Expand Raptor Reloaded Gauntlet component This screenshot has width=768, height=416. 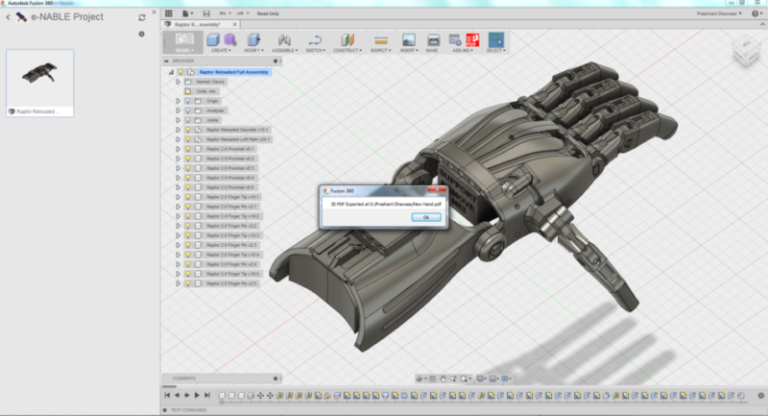pyautogui.click(x=178, y=130)
